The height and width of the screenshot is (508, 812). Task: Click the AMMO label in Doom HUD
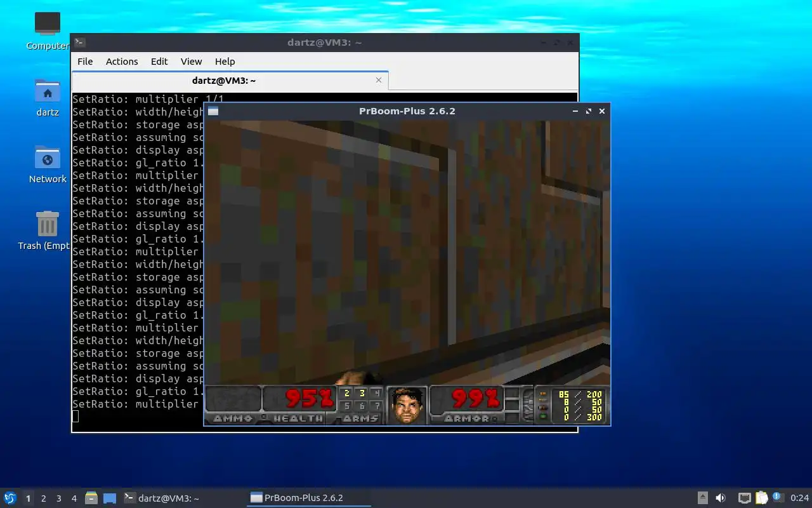tap(233, 418)
